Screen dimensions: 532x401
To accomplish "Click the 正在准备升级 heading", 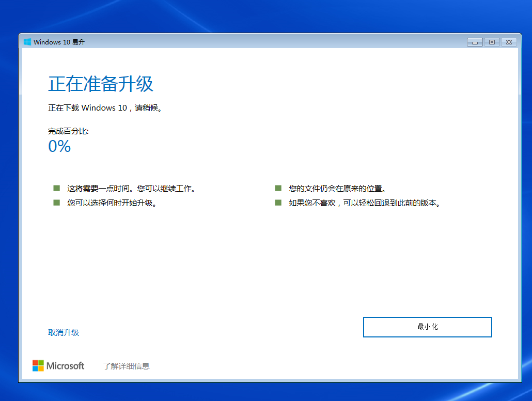I will (x=101, y=84).
